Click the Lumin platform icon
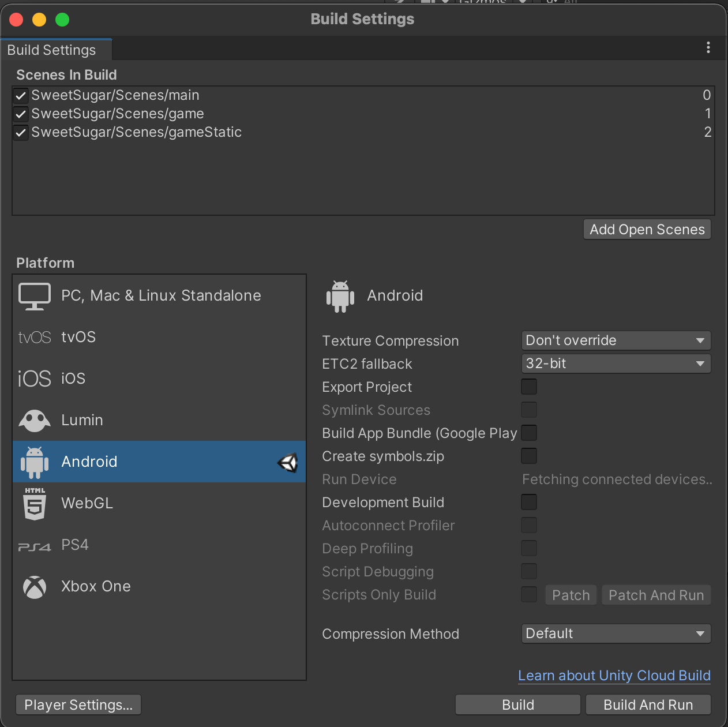728x727 pixels. [35, 421]
